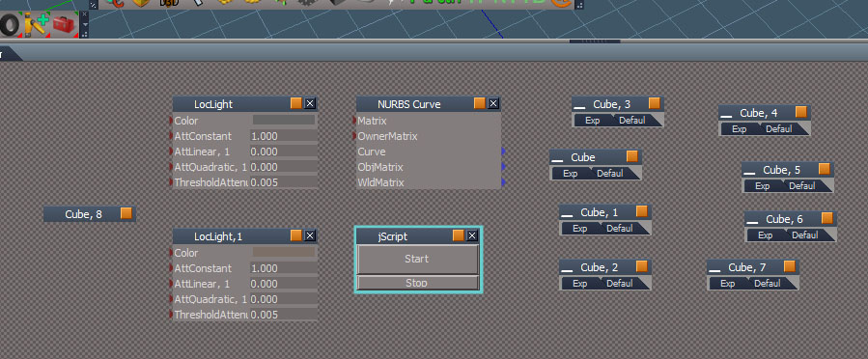Select the Exp tab on Cube, 6 node
Screen dimensions: 868x359
(x=765, y=235)
